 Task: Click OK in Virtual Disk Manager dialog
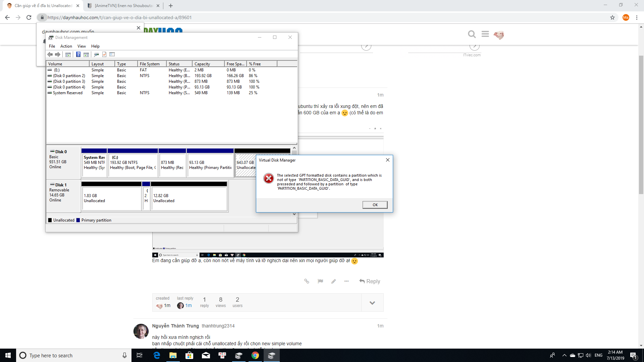coord(375,205)
